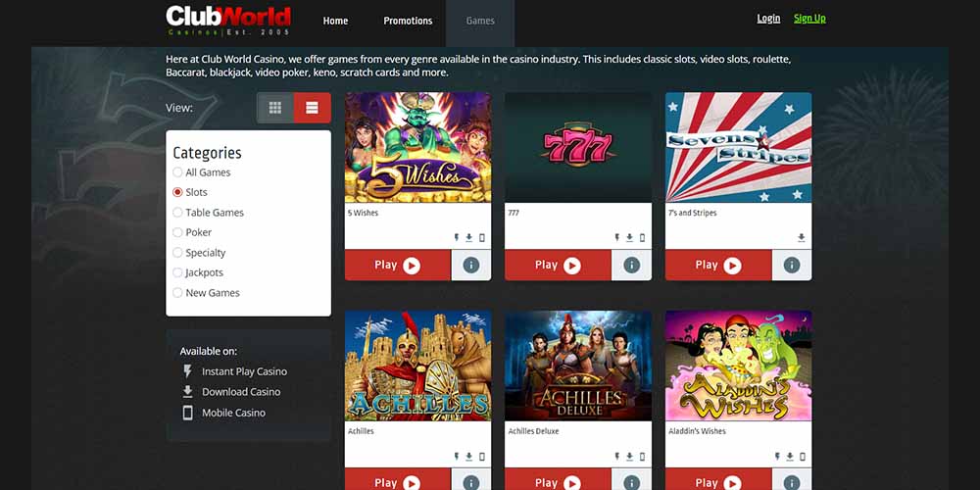Open the Achilles Deluxe game thumbnail
The image size is (980, 490).
click(x=578, y=366)
